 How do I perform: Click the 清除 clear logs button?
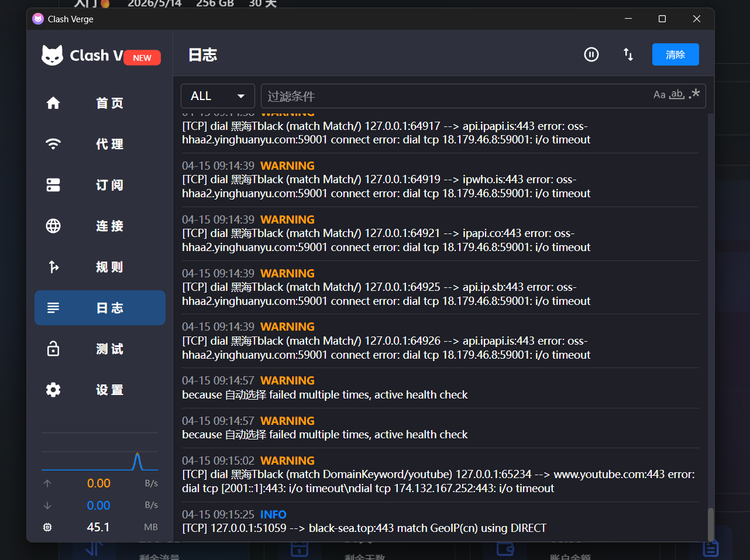(x=675, y=54)
